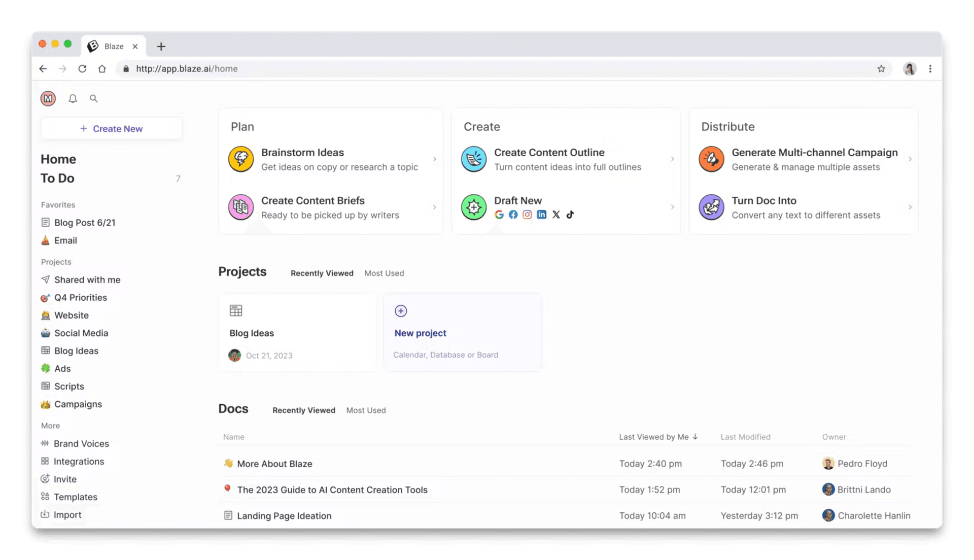This screenshot has height=560, width=974.
Task: Open Scripts project in sidebar
Action: click(x=63, y=386)
